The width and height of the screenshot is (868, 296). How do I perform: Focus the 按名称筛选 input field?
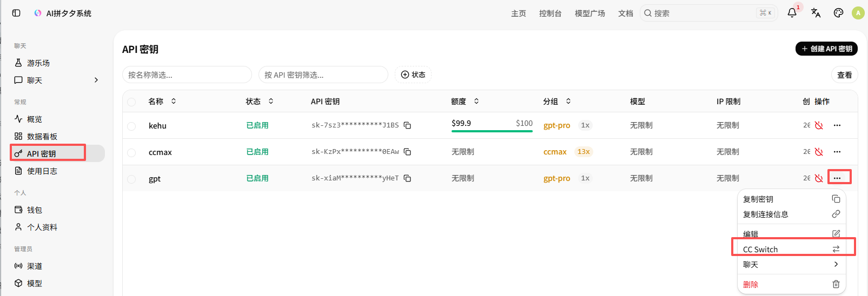pyautogui.click(x=187, y=75)
